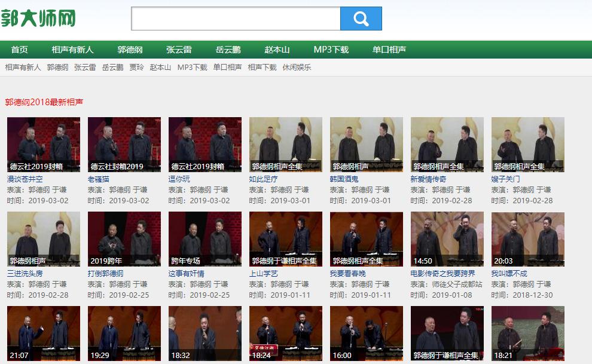
Task: Click 单口相声 in gray sub-navigation
Action: coord(227,68)
